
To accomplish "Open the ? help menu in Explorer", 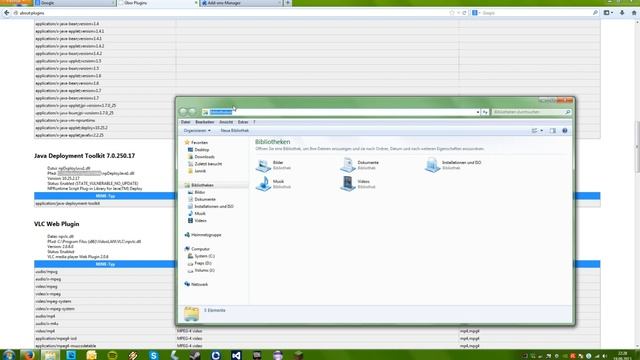I will pyautogui.click(x=254, y=122).
